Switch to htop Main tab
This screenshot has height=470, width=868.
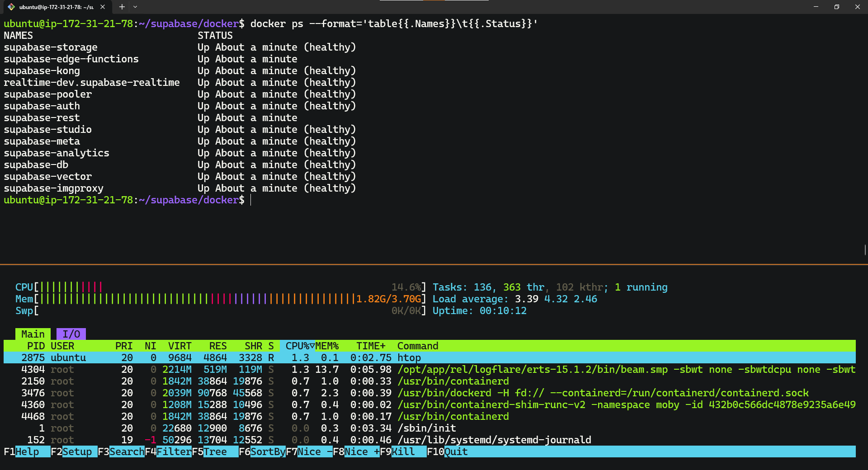(33, 334)
